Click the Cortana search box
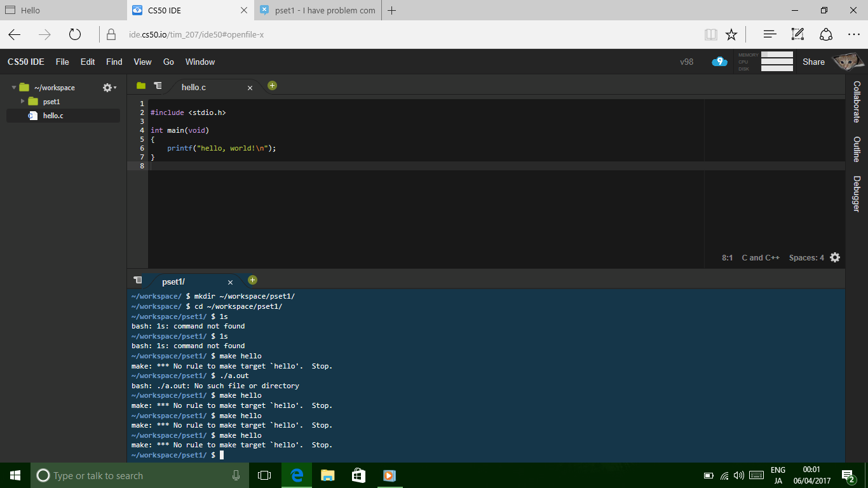 [140, 475]
